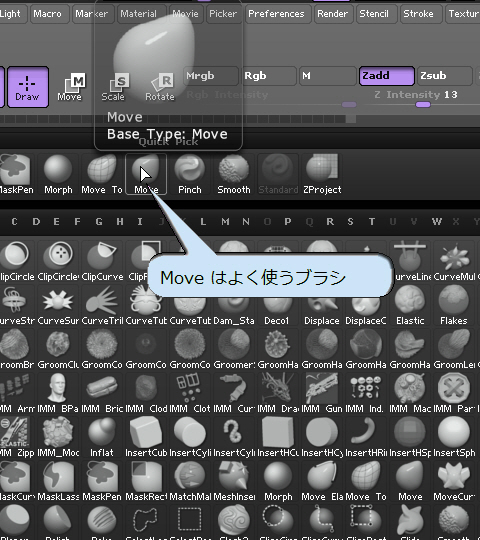Switch on Zsub sculpt mode

pos(445,76)
